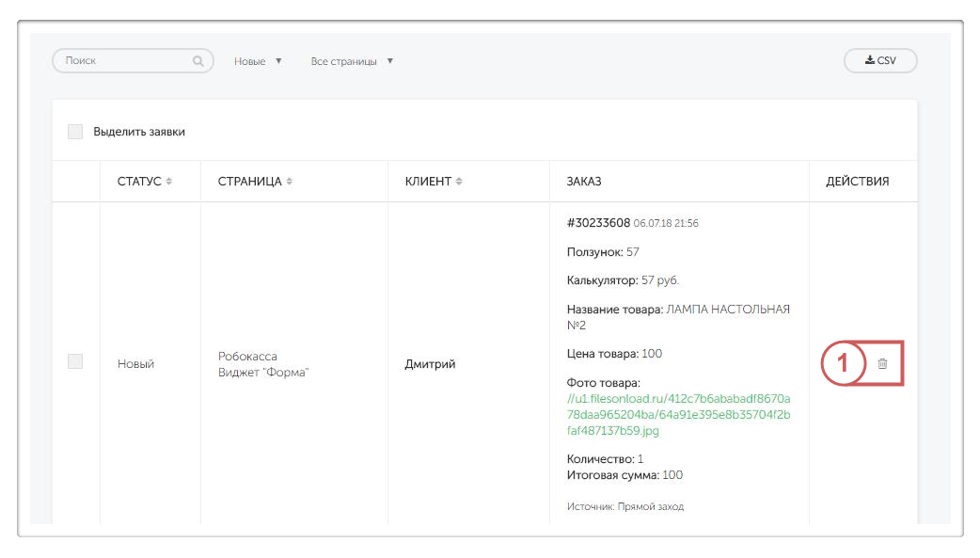Sort by КЛИЕНТ using the sort arrows

click(x=460, y=182)
